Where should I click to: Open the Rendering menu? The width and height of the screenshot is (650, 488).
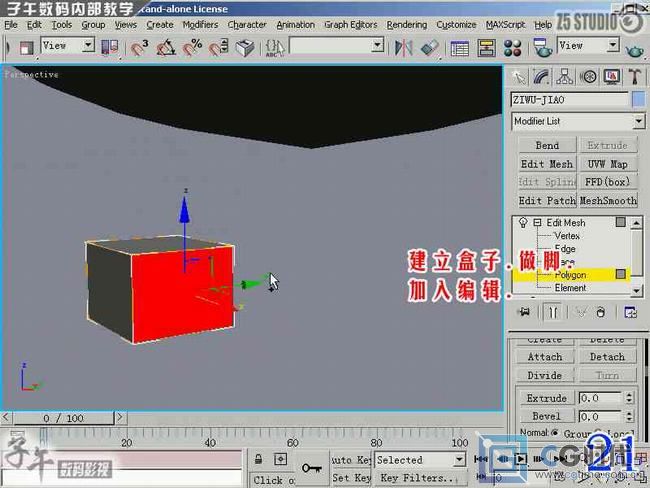pos(407,25)
